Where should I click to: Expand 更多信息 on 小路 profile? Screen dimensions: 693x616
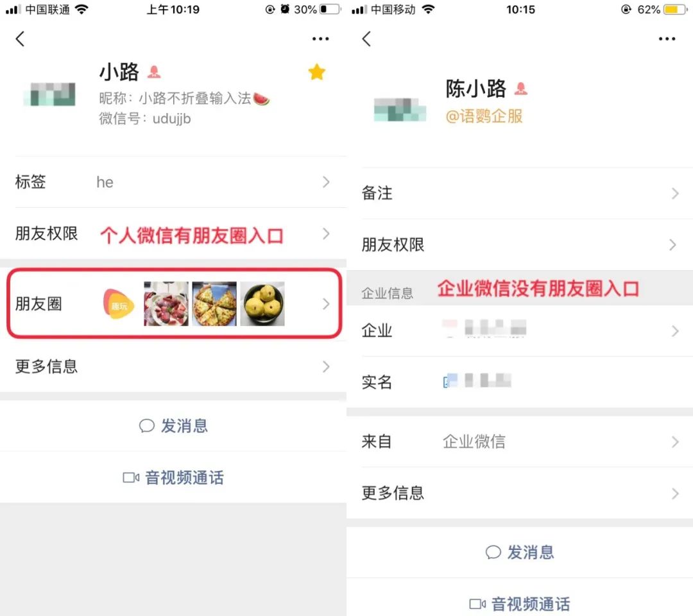(173, 366)
